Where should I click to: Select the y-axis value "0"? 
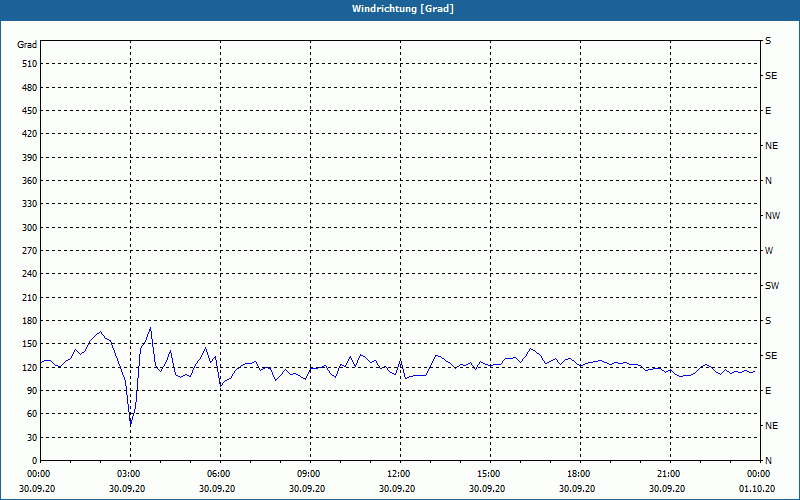pyautogui.click(x=35, y=461)
